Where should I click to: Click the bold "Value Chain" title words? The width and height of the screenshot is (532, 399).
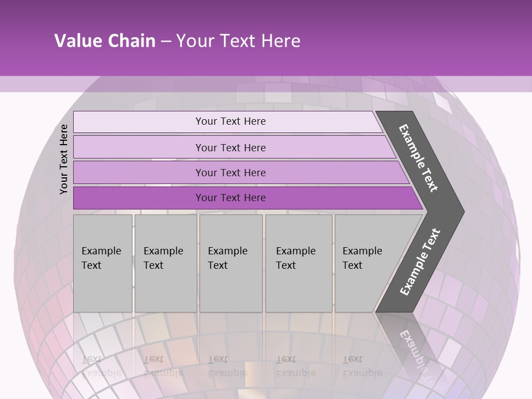(x=105, y=41)
